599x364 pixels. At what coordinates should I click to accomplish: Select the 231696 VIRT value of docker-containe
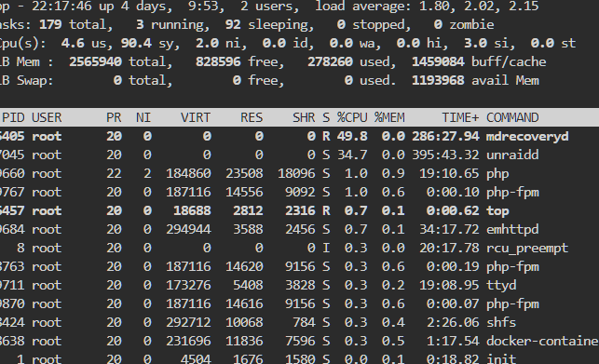[x=188, y=341]
